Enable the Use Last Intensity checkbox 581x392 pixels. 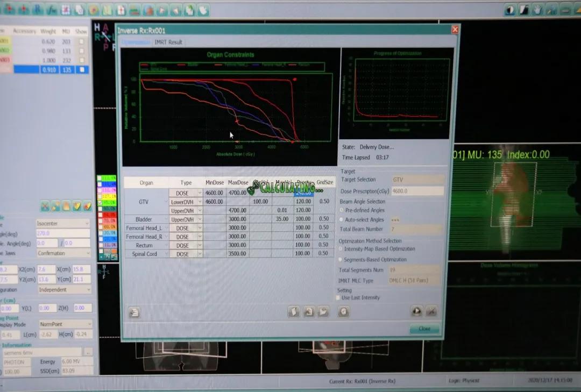(x=338, y=297)
